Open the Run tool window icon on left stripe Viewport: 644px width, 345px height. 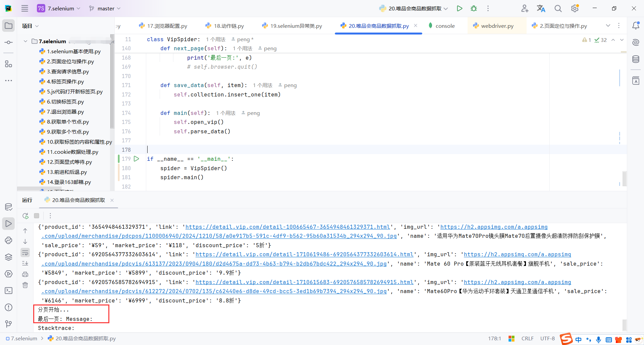tap(9, 223)
